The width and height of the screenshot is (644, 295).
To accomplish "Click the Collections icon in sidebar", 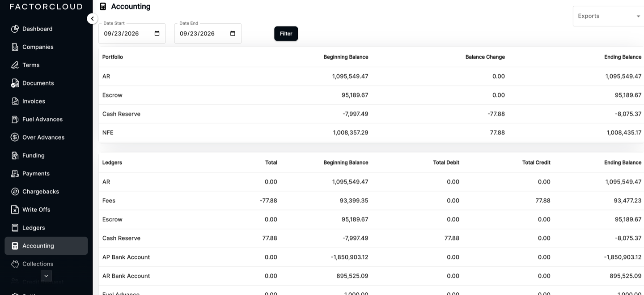I will point(15,264).
